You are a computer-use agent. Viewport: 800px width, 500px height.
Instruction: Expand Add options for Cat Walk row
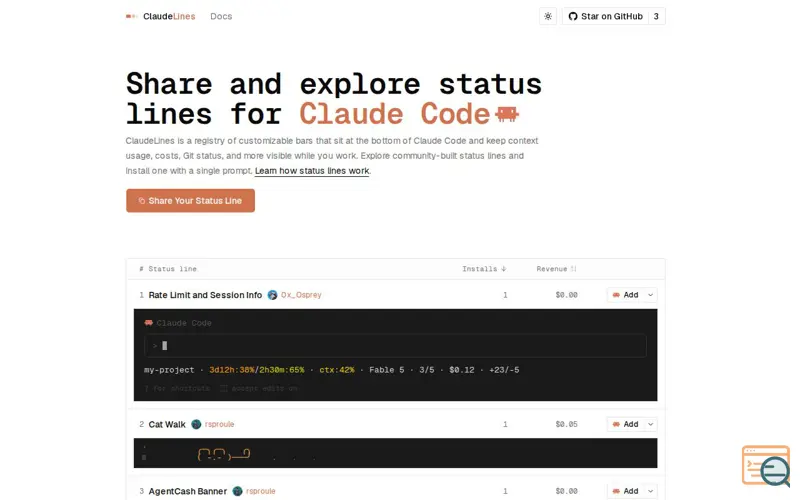[x=651, y=424]
